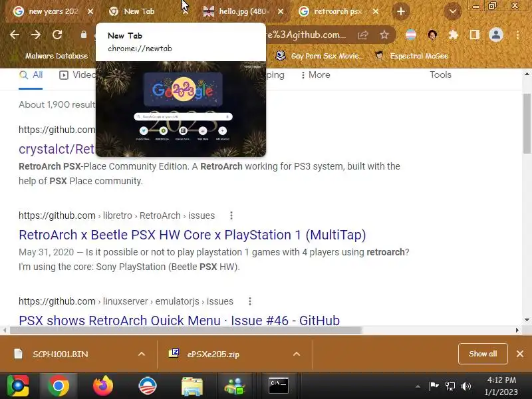
Task: Close the 'new years 202' tab
Action: (90, 11)
